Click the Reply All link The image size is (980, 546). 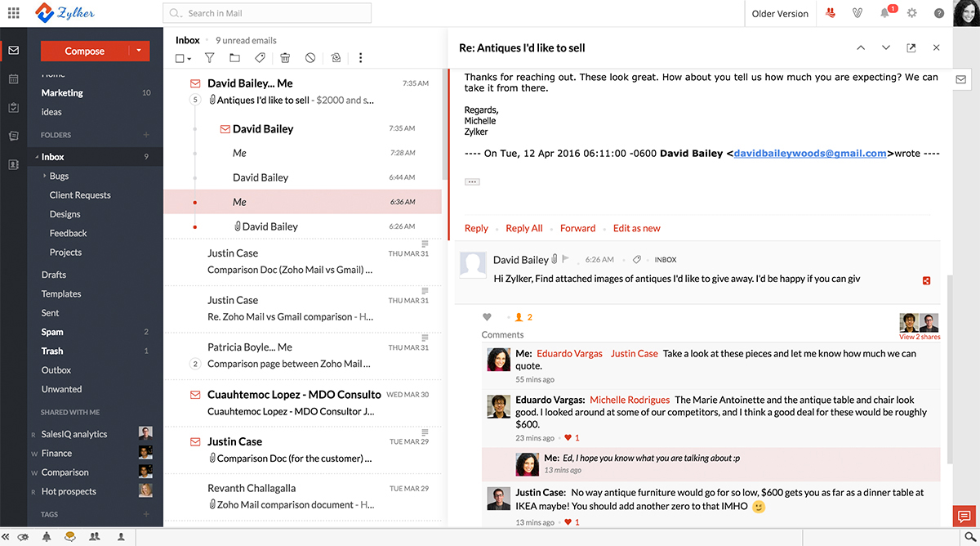coord(523,228)
